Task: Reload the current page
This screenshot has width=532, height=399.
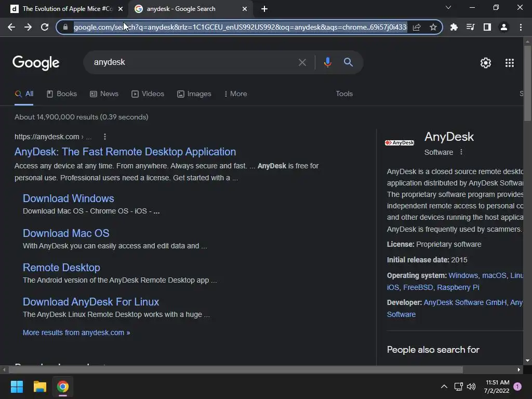Action: point(45,27)
